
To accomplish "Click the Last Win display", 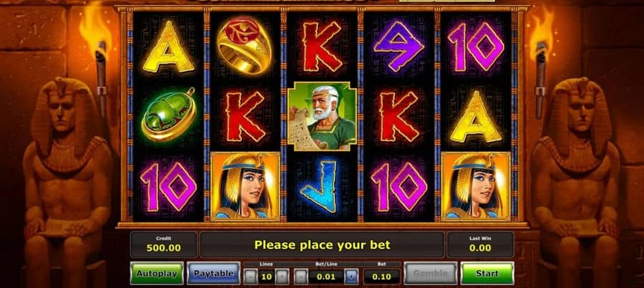I will [x=480, y=244].
